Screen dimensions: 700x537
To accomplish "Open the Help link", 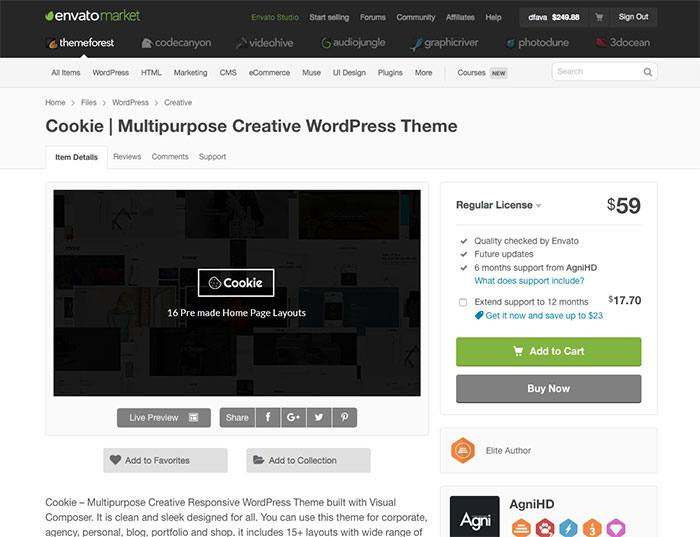I will coord(493,17).
